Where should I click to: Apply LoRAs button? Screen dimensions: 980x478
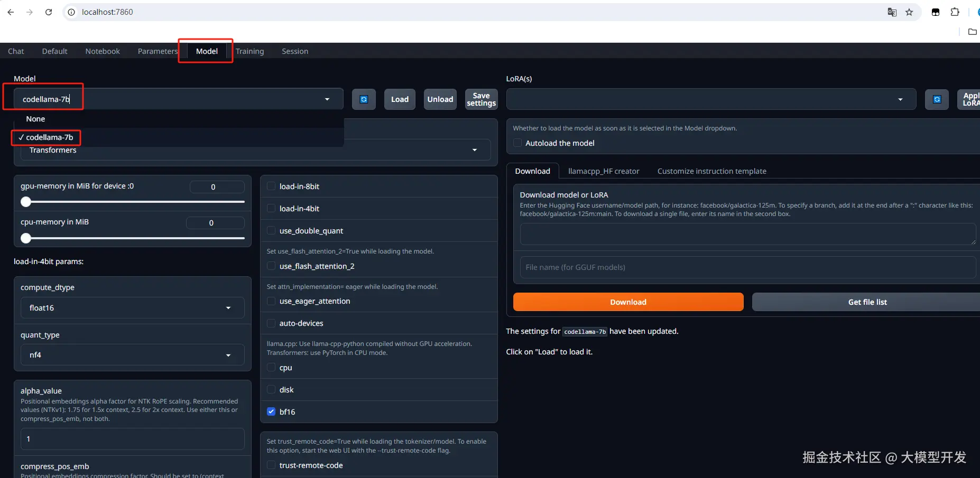[969, 99]
